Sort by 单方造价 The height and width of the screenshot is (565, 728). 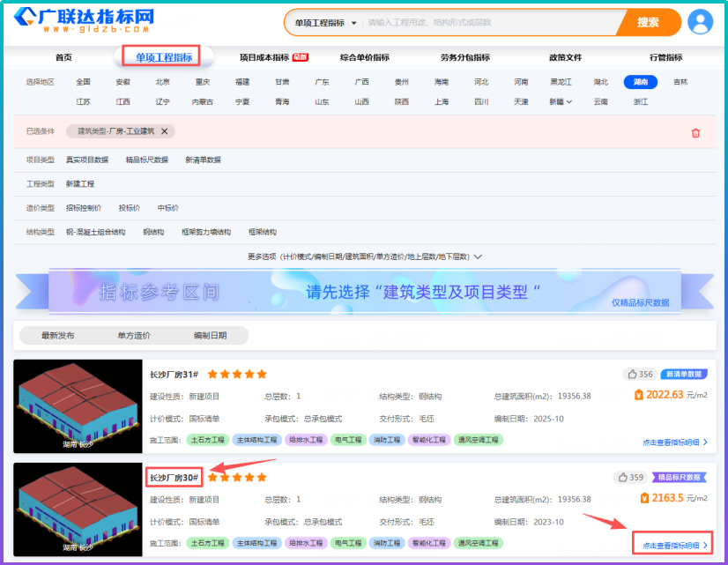pyautogui.click(x=134, y=336)
